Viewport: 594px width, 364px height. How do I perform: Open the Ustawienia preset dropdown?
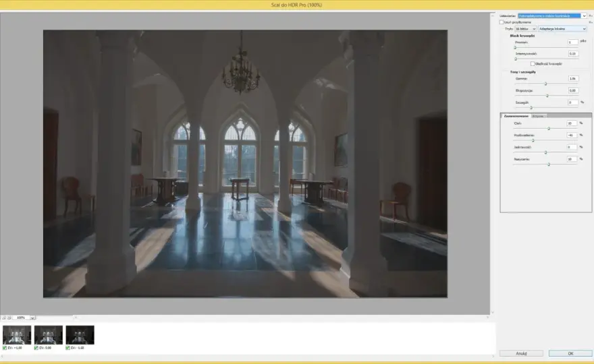coord(552,16)
